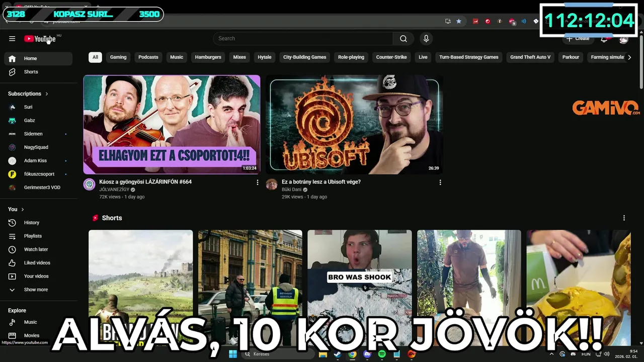This screenshot has width=644, height=362.
Task: Open Discord from the taskbar
Action: pyautogui.click(x=367, y=354)
